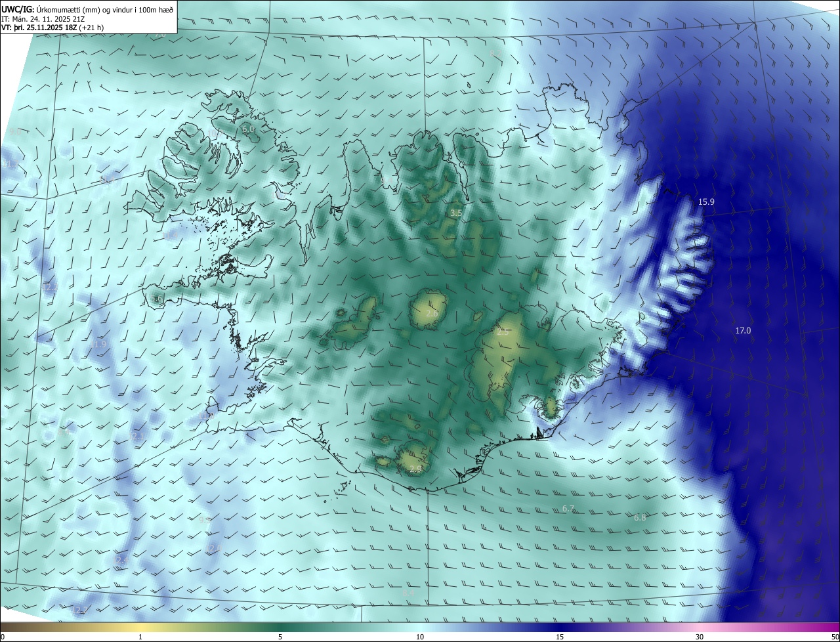Click the color scale tick labeled 0

click(3, 637)
